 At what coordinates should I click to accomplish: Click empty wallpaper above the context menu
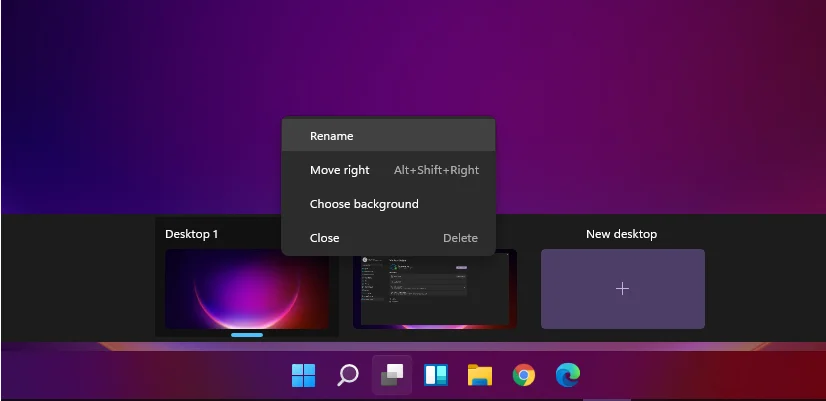pos(390,60)
